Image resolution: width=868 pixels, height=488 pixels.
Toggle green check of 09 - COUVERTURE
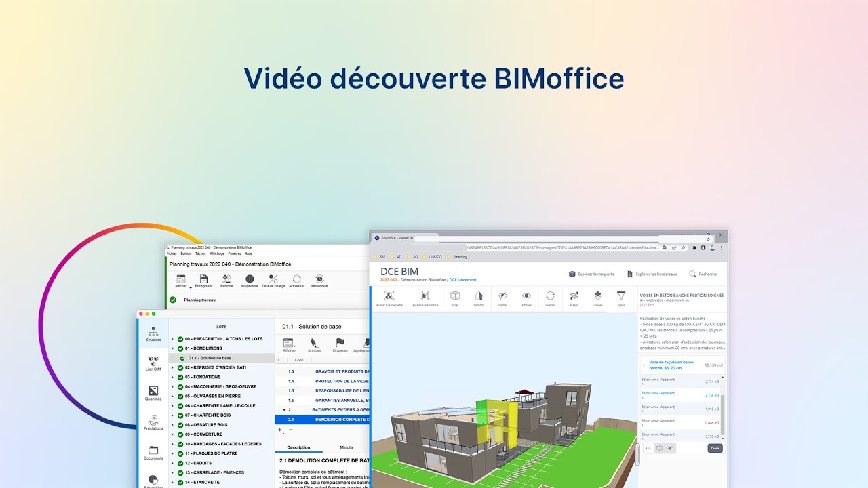coord(180,434)
